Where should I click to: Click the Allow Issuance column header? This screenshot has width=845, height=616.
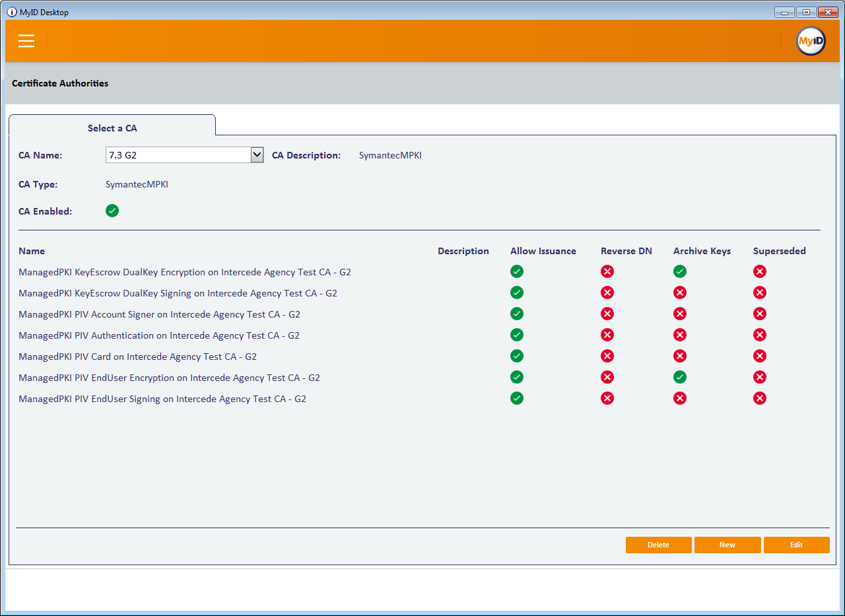tap(543, 251)
